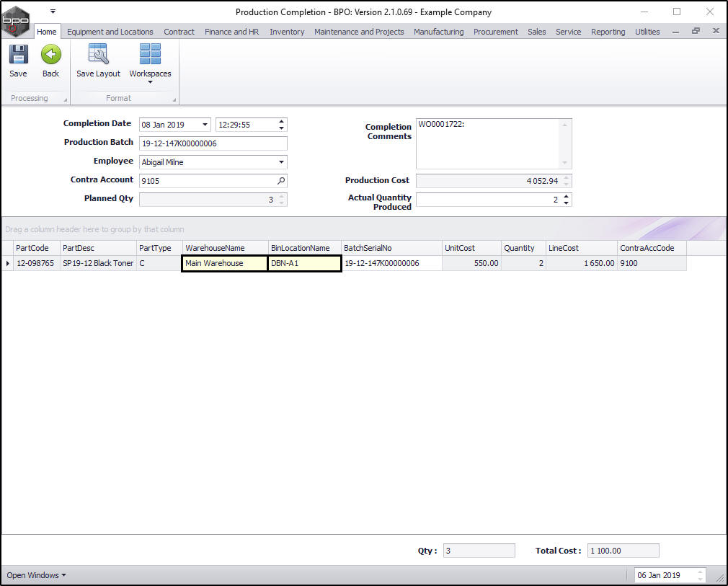Open the Completion Date calendar dropdown

[205, 125]
